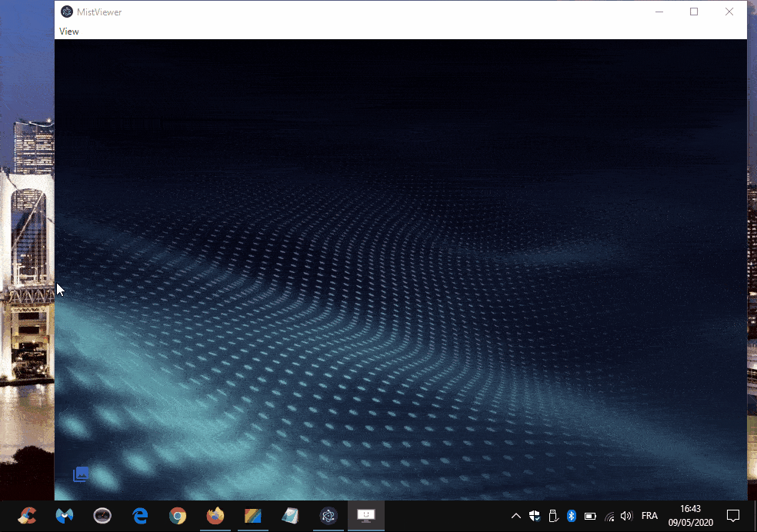Open CCleaner from the taskbar

point(27,516)
